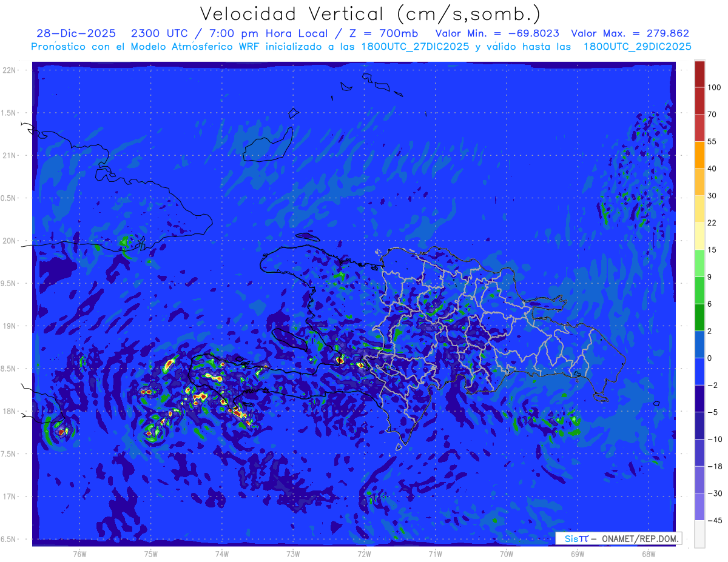Click the '68W' longitude label
This screenshot has width=728, height=562.
(x=649, y=554)
